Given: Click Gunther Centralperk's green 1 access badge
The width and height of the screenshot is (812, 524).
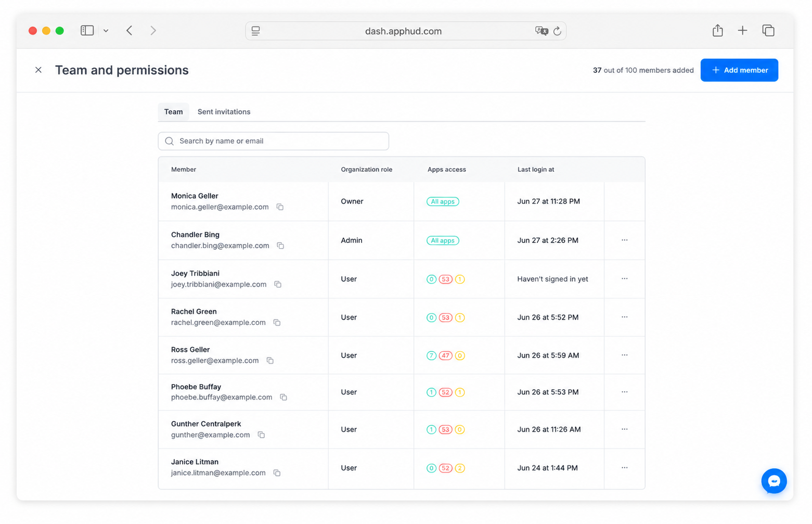Looking at the screenshot, I should click(431, 430).
